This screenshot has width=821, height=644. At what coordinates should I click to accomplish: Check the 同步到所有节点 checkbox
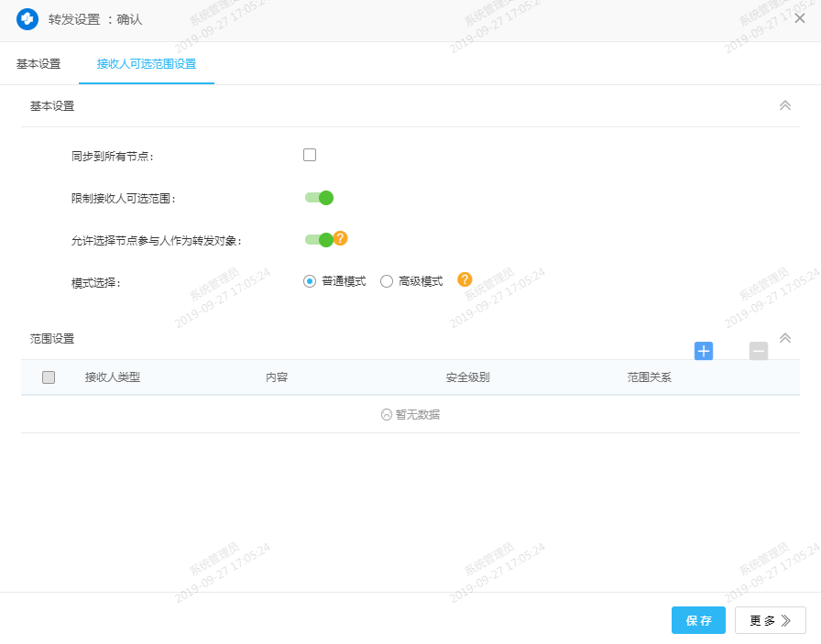(x=310, y=155)
